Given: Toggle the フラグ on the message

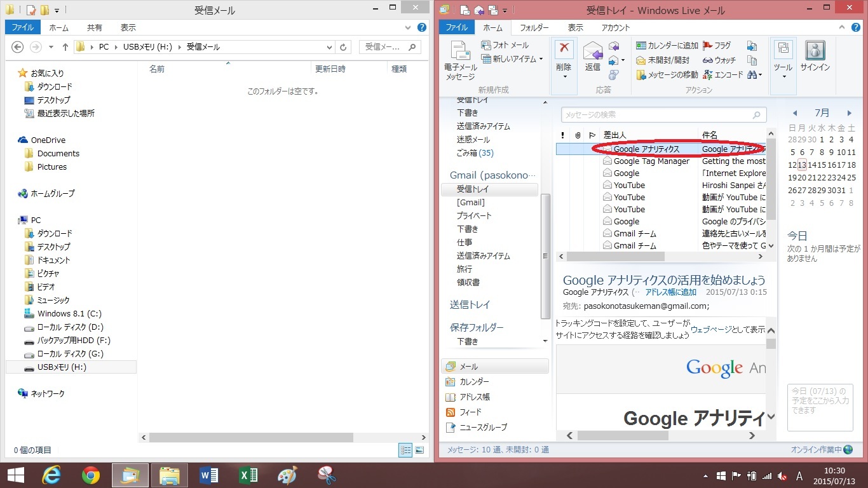Looking at the screenshot, I should pyautogui.click(x=717, y=46).
